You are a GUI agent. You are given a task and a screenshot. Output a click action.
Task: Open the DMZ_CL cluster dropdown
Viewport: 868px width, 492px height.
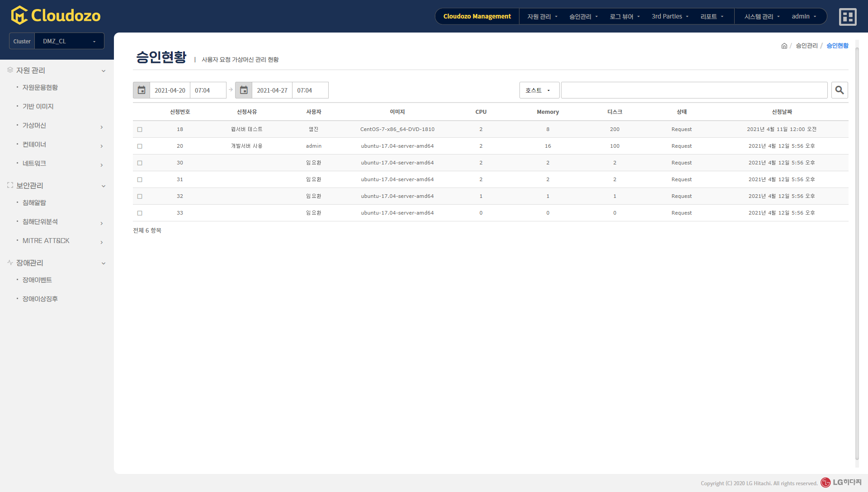point(69,41)
